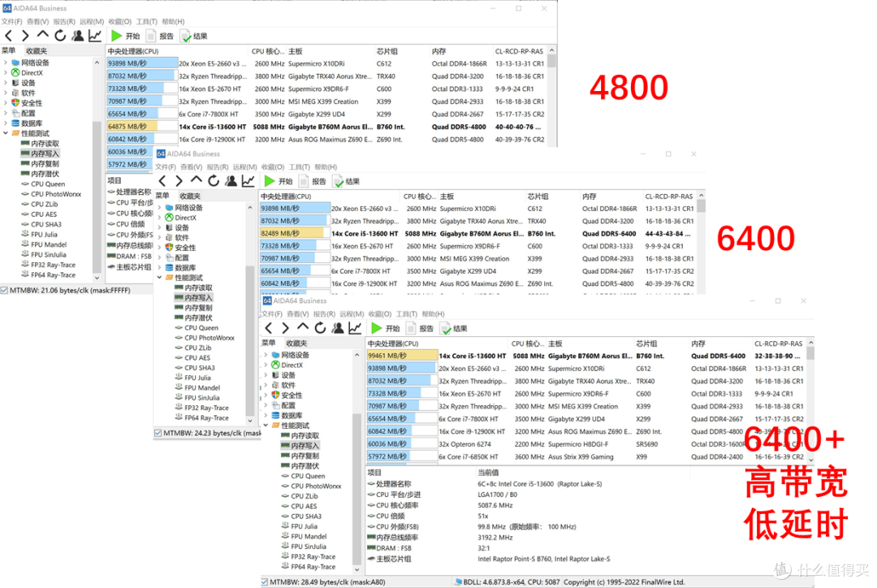
Task: Open the 工具(T) menu in the backmost window
Action: click(x=146, y=22)
